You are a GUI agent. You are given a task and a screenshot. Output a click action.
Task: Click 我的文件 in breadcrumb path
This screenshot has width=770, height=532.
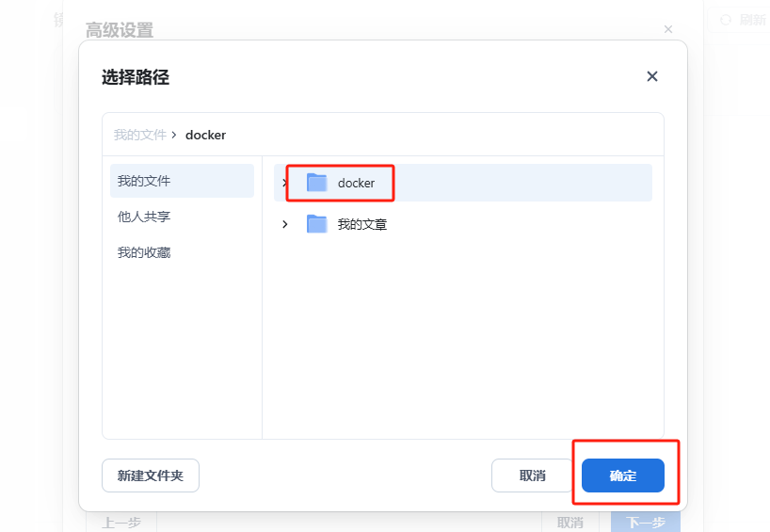tap(140, 135)
